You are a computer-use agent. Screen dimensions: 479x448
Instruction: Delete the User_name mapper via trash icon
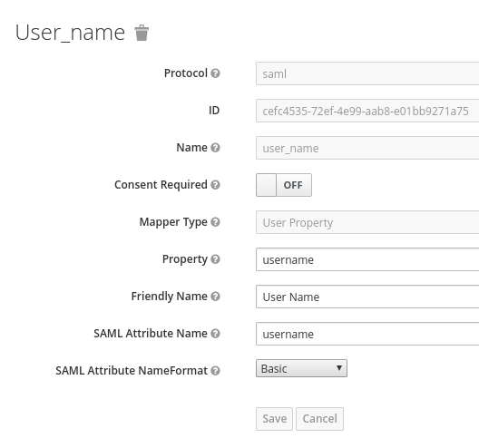[x=142, y=33]
